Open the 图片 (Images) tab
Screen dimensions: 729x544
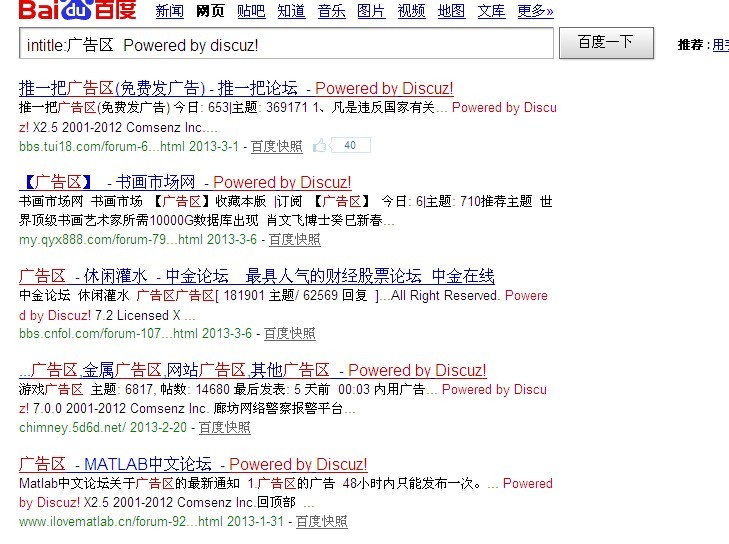coord(371,12)
